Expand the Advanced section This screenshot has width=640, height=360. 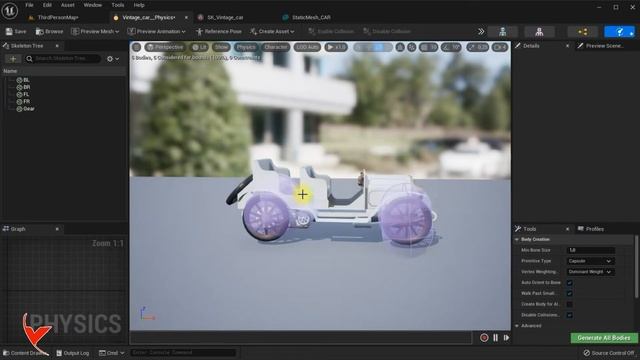pos(517,326)
